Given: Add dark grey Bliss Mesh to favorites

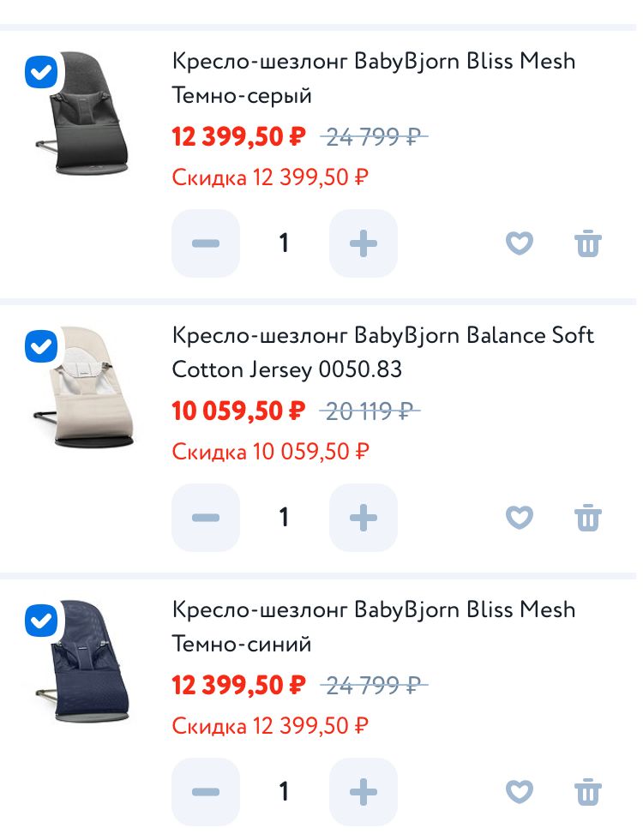Looking at the screenshot, I should click(x=519, y=243).
